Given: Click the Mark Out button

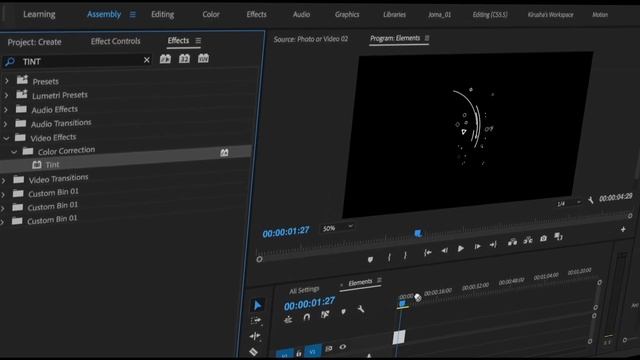Looking at the screenshot, I should [x=405, y=256].
